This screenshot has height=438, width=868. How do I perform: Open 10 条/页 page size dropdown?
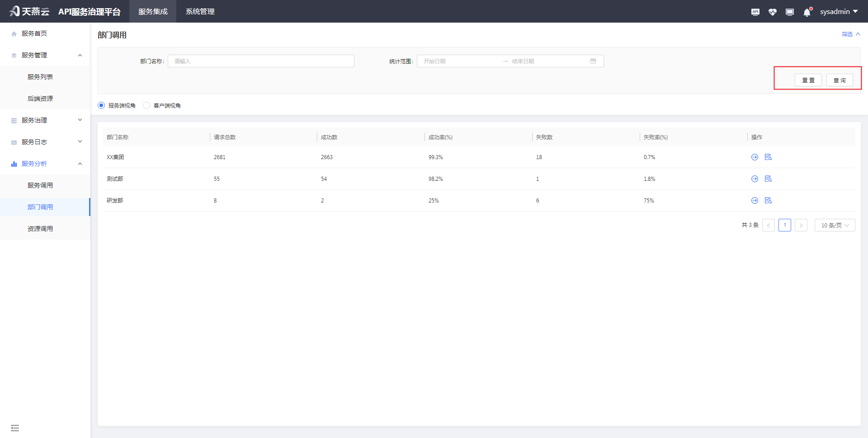[x=835, y=225]
